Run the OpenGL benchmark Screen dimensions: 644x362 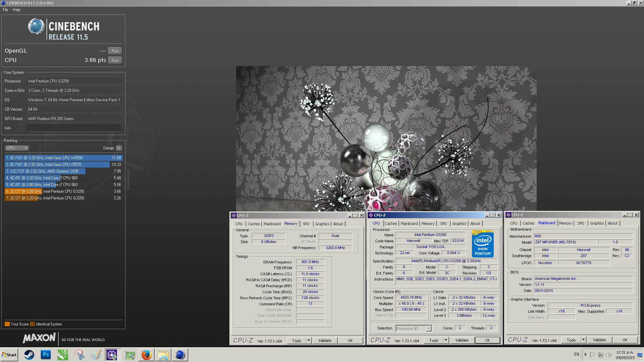click(x=115, y=51)
